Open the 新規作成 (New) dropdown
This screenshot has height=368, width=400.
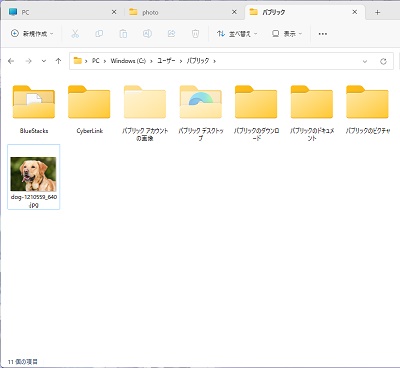click(x=32, y=34)
